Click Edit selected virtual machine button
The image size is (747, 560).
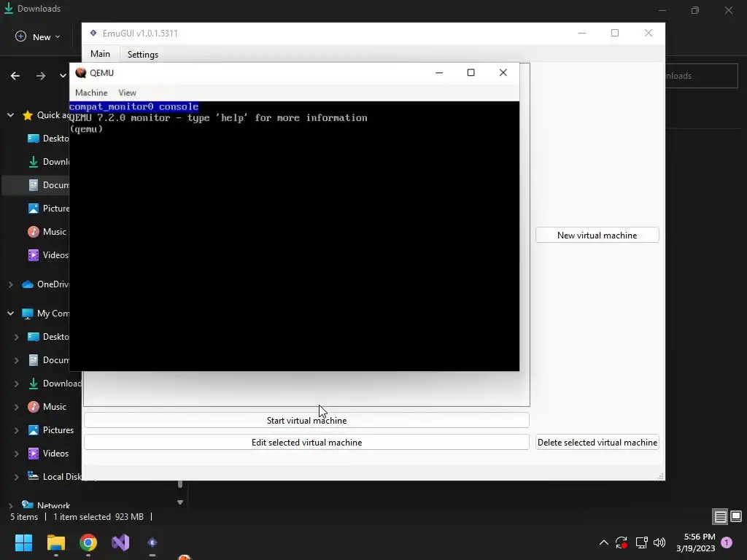pos(306,443)
